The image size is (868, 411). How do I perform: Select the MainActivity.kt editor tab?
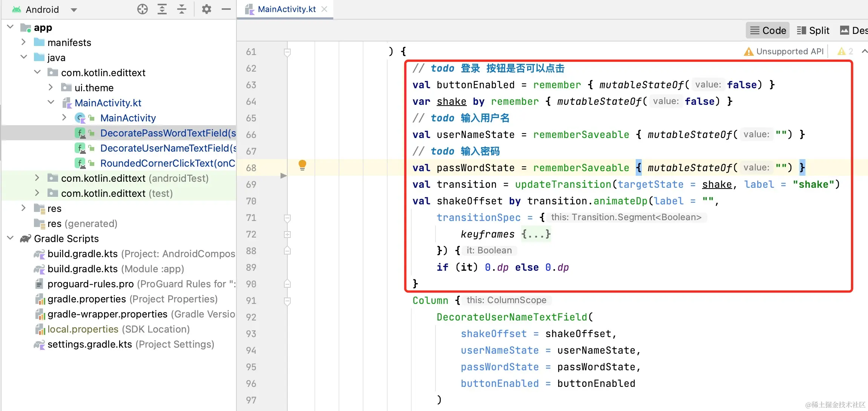[x=286, y=9]
